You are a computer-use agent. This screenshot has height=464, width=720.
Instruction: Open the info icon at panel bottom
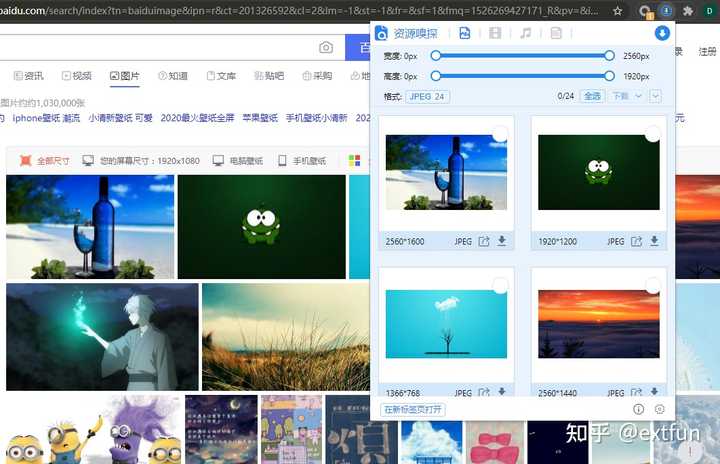(638, 409)
